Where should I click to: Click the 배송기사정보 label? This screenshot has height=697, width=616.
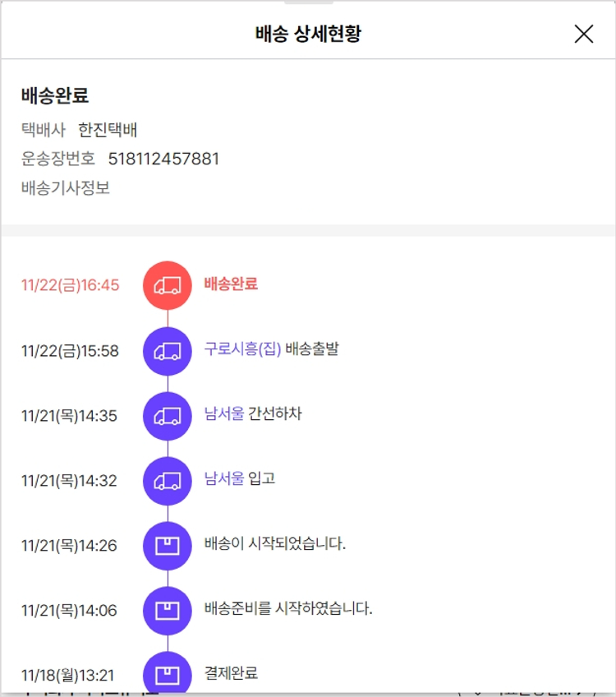pyautogui.click(x=66, y=187)
